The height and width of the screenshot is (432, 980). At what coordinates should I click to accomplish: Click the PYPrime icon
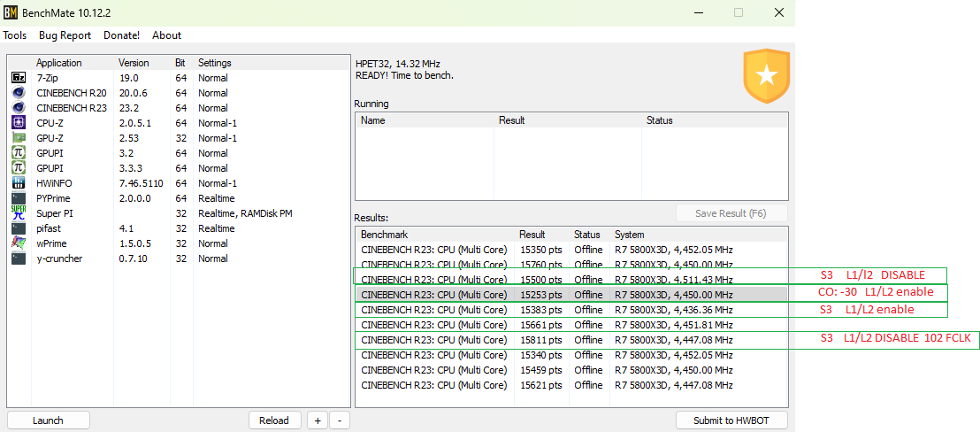tap(18, 198)
